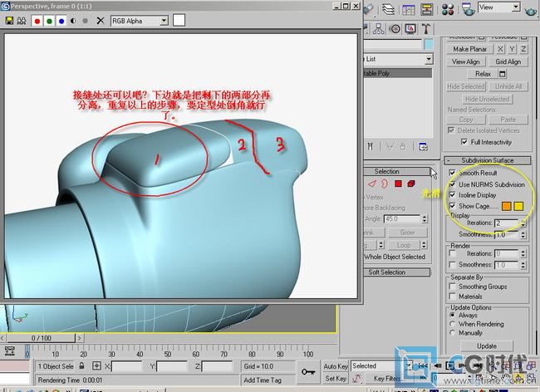Adjust the Display Smoothness spinner

click(523, 235)
